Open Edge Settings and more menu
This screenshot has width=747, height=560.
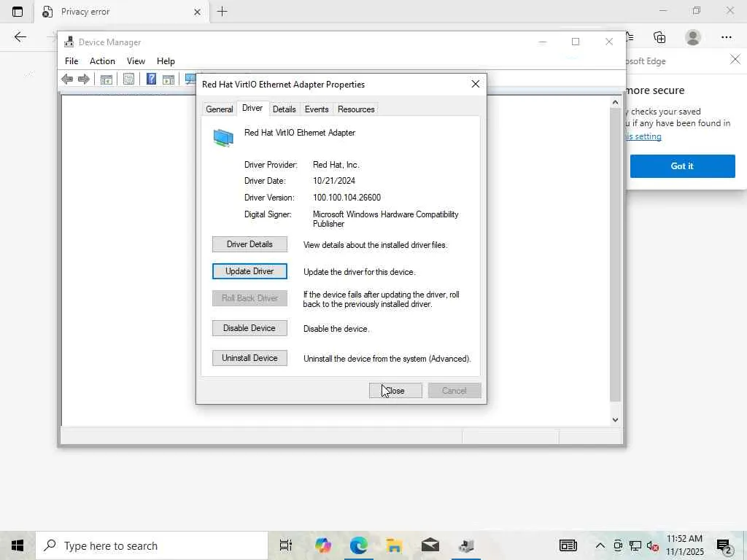[726, 37]
